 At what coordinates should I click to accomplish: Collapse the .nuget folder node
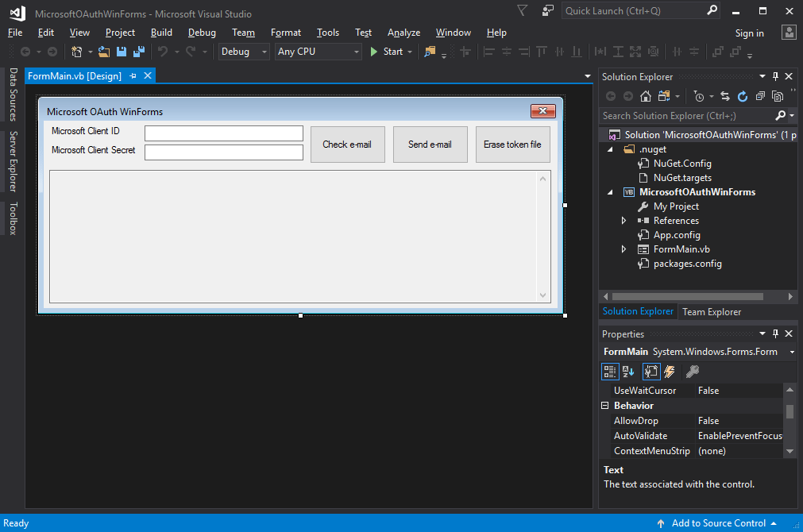pyautogui.click(x=610, y=149)
